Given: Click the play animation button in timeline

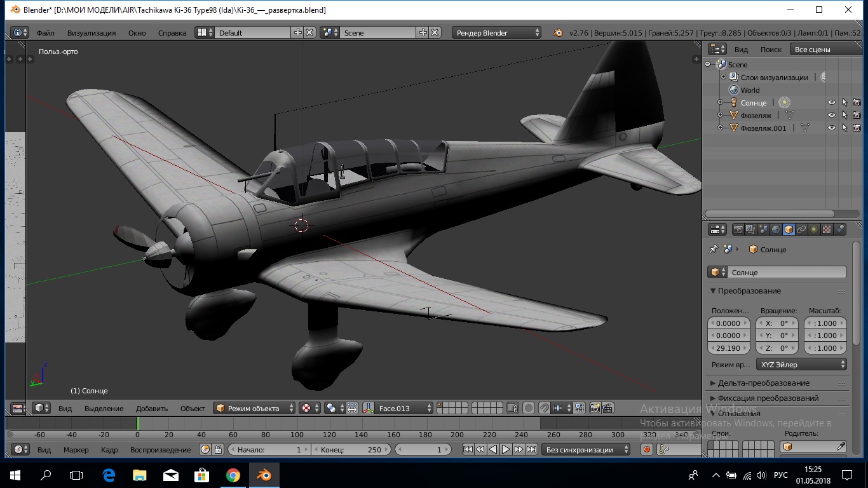Looking at the screenshot, I should [506, 449].
